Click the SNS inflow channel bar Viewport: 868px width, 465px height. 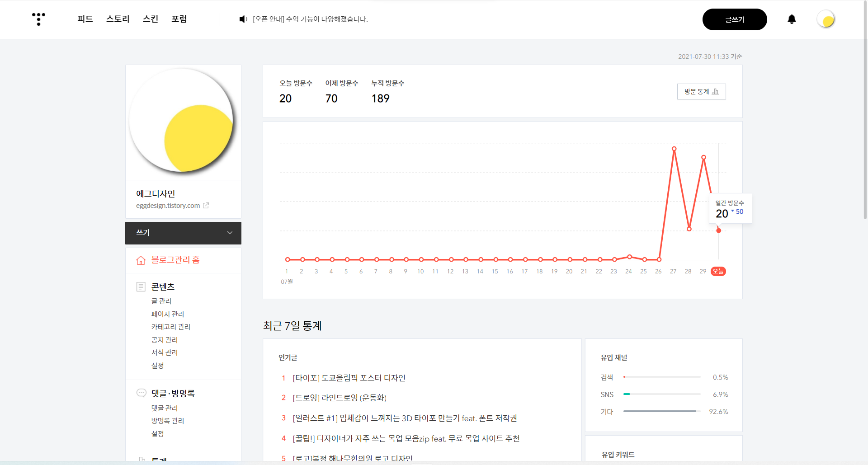662,394
